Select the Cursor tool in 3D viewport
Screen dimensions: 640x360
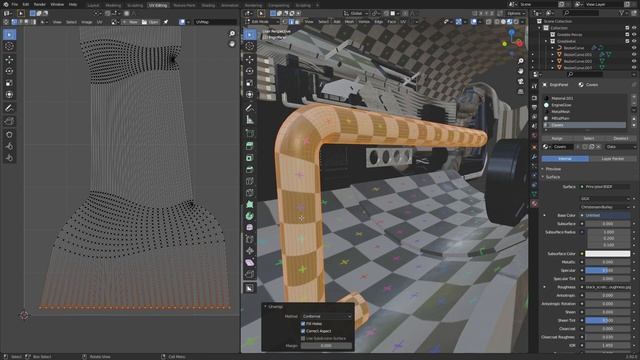[x=249, y=47]
